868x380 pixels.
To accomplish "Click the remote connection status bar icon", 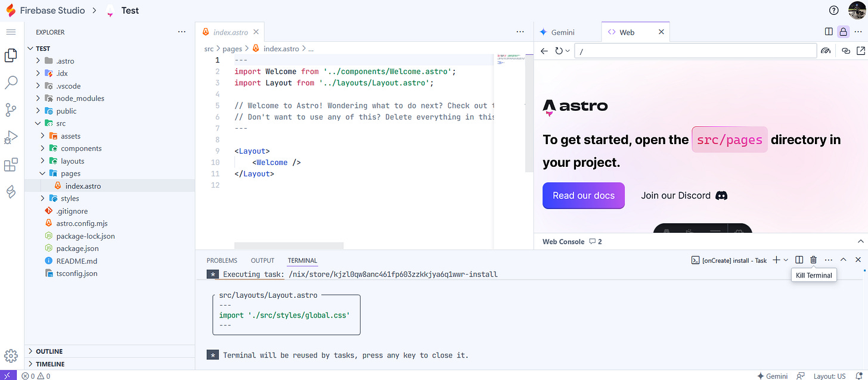I will [8, 376].
